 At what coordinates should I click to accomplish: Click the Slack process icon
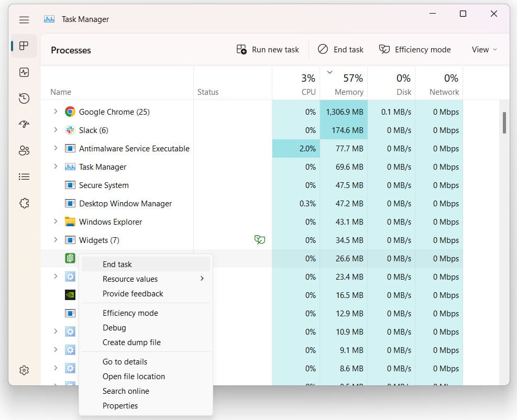70,130
